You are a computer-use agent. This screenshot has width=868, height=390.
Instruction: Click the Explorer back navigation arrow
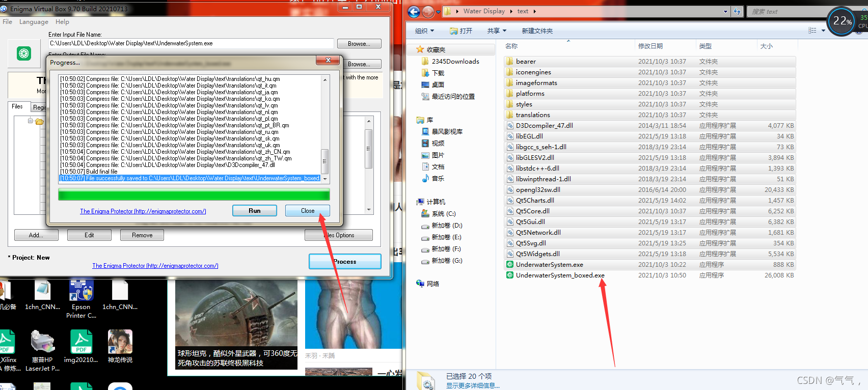click(414, 12)
